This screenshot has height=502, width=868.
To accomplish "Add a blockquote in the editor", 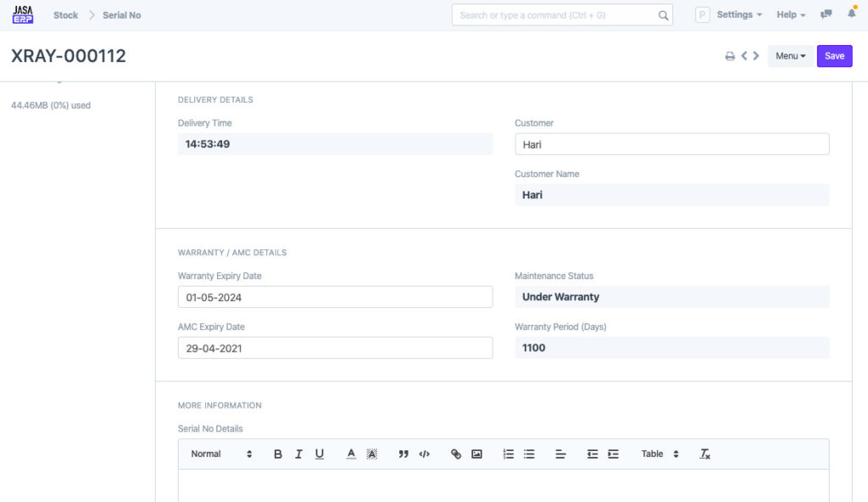I will (x=403, y=455).
